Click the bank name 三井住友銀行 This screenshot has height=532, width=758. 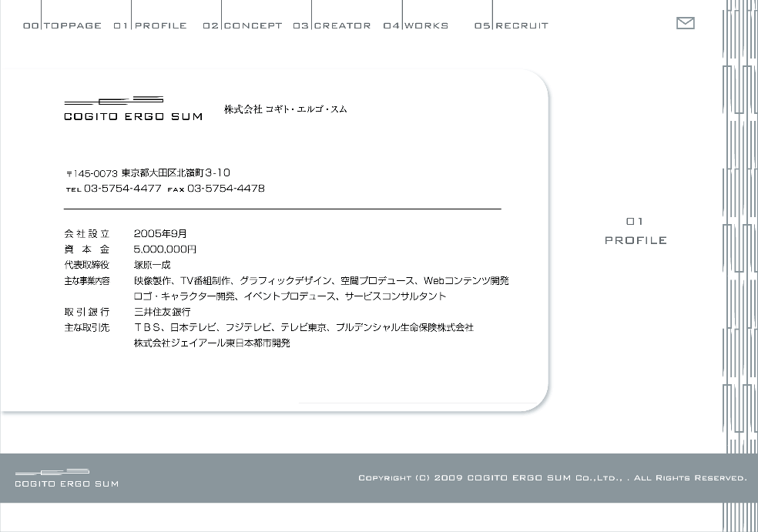coord(162,312)
